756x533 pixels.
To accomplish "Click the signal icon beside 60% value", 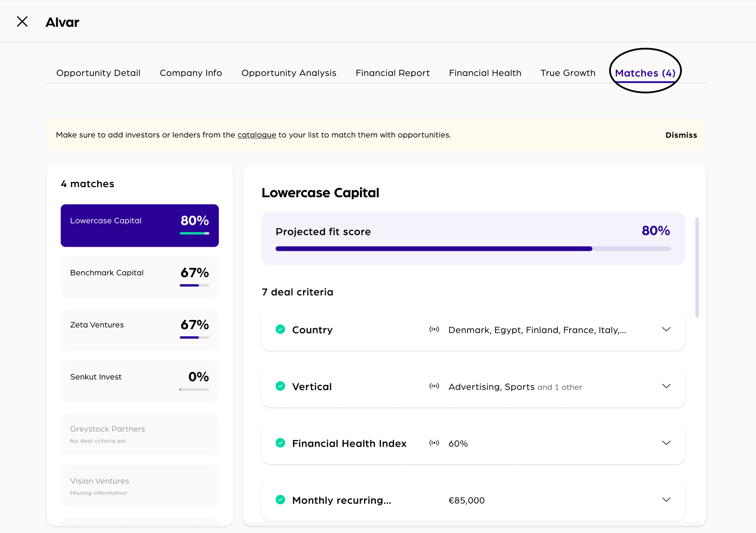I will 434,443.
